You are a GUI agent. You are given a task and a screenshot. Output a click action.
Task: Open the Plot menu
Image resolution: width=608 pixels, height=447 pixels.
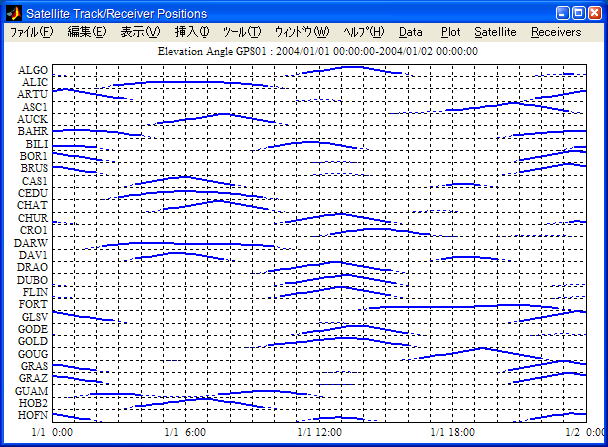450,32
